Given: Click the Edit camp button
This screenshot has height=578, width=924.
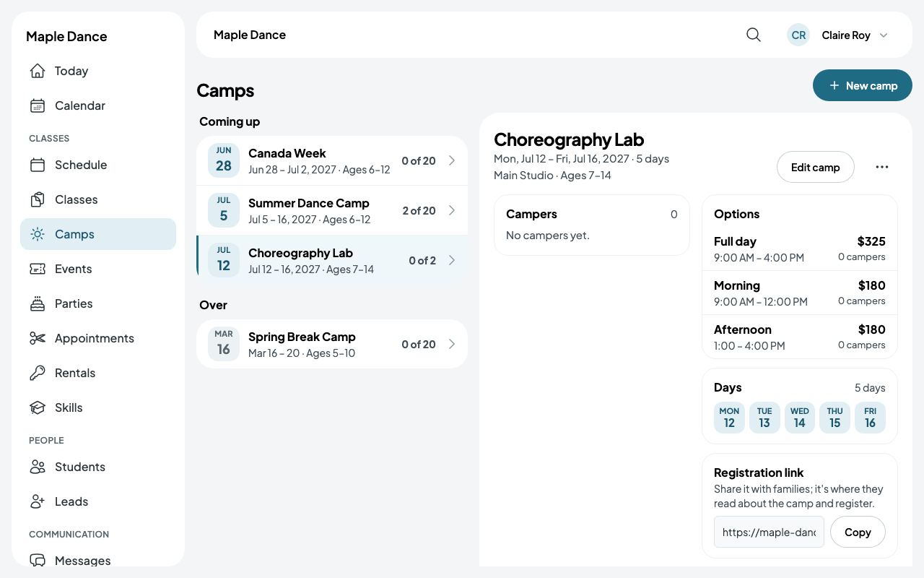Looking at the screenshot, I should tap(816, 167).
